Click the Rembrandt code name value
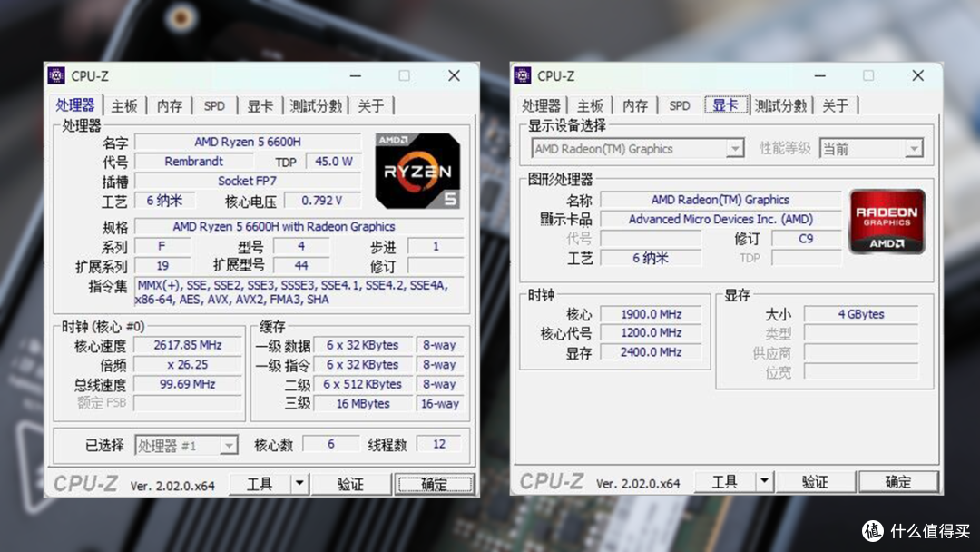Image resolution: width=980 pixels, height=552 pixels. 194,162
